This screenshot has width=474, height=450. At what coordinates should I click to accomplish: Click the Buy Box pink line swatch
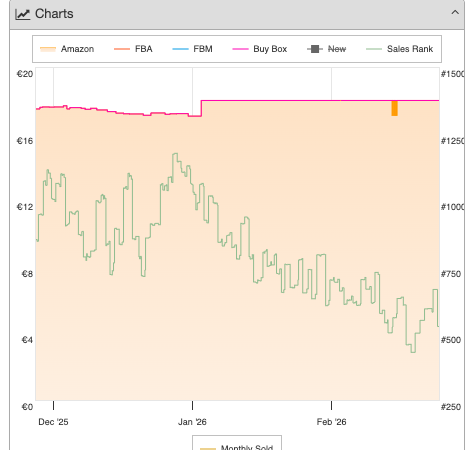(x=240, y=49)
